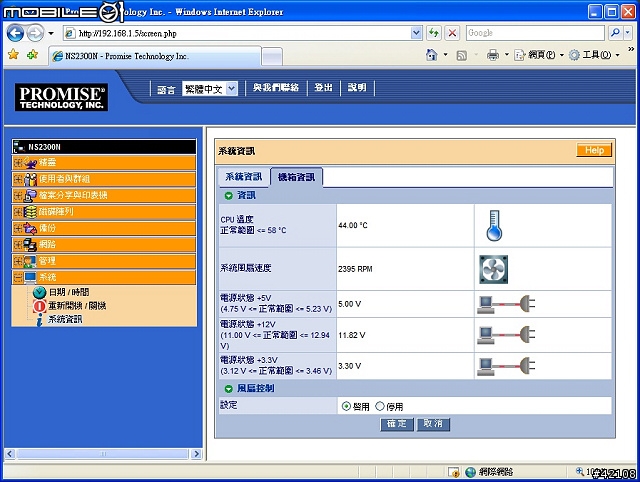Click the blue info icon beside 系統資訊
640x482 pixels.
[x=40, y=320]
